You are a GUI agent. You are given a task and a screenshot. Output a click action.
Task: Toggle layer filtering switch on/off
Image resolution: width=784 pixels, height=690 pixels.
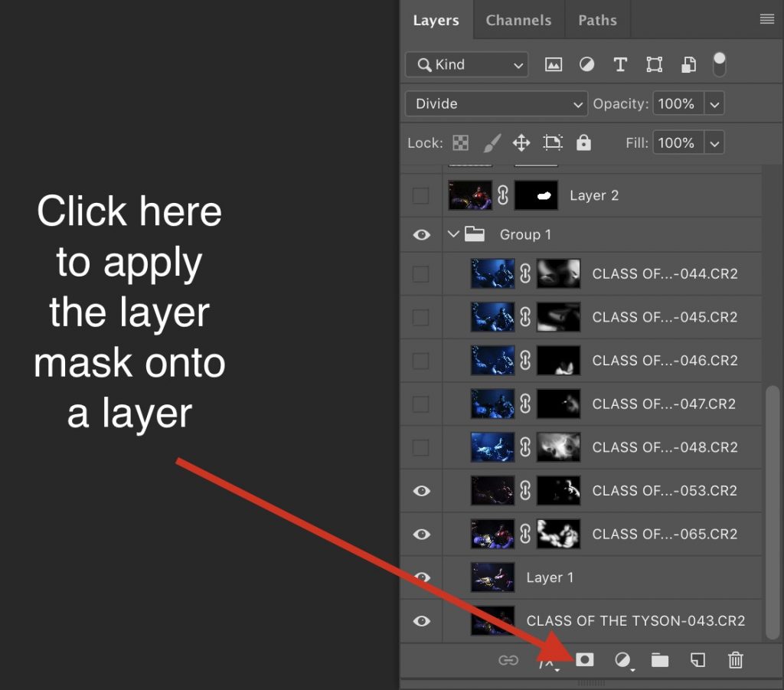(x=719, y=64)
